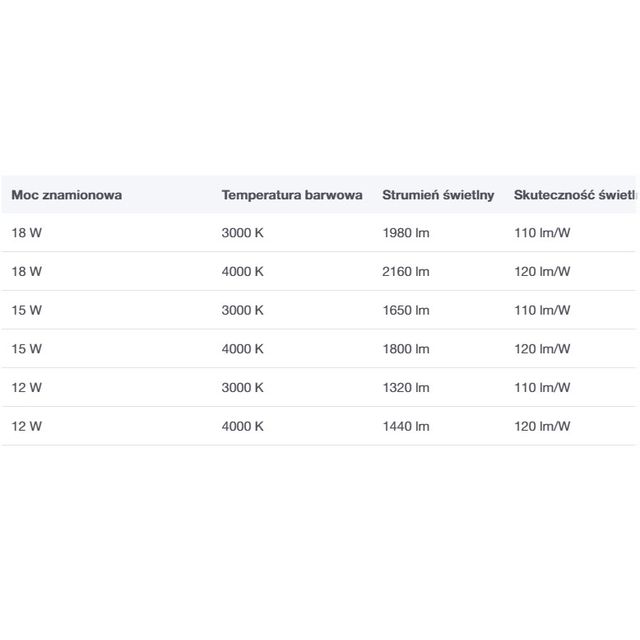Screen dimensions: 640x640
Task: Click 18 W in the 4000 K row
Action: (x=27, y=271)
